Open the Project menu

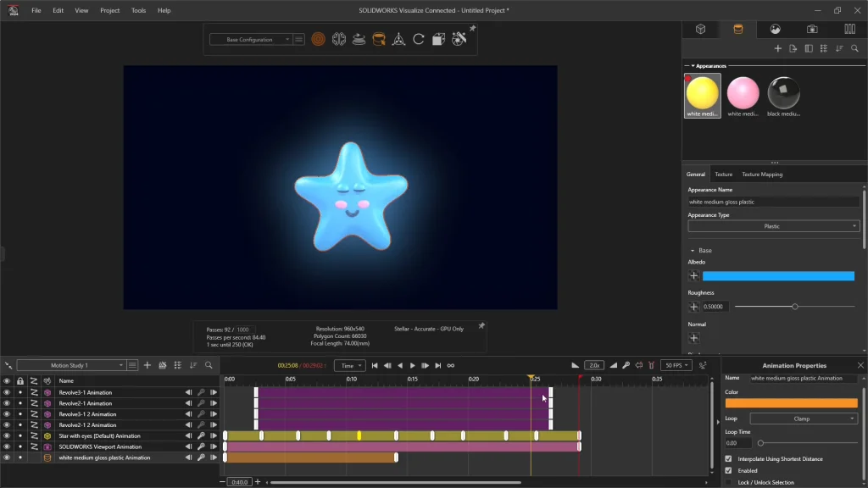(109, 10)
